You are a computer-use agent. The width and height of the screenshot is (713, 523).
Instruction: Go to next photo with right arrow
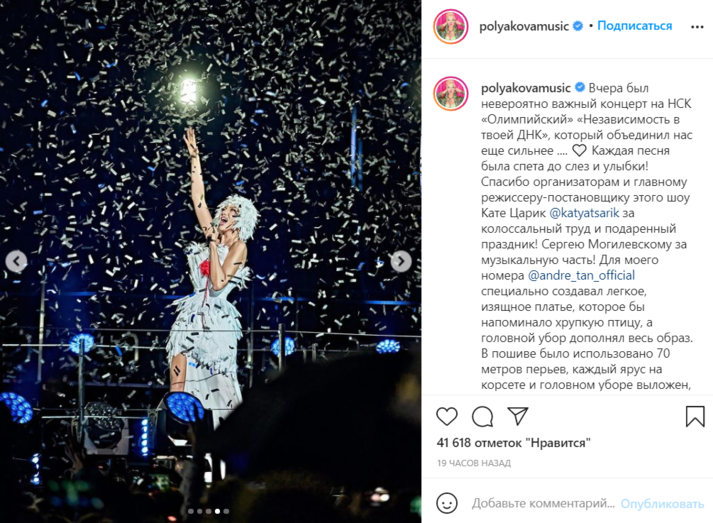401,261
